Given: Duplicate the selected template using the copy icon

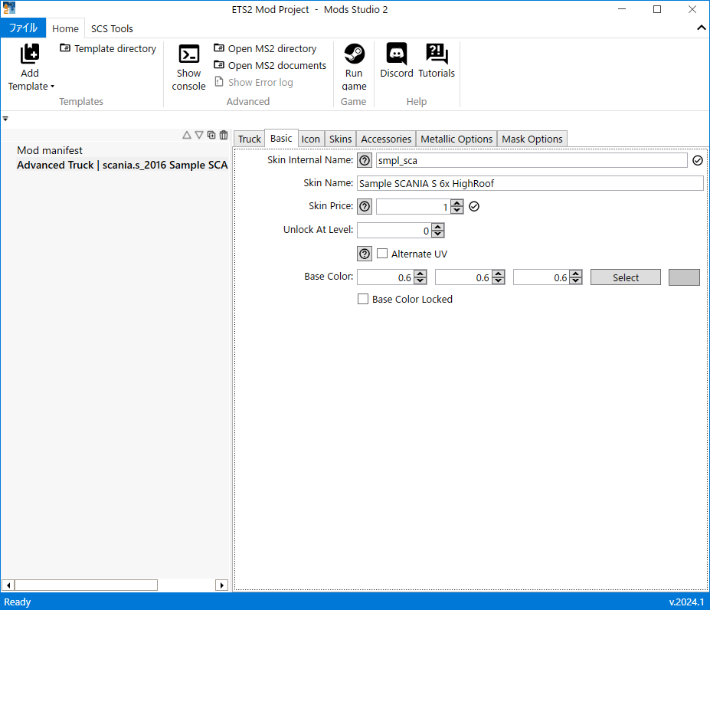Looking at the screenshot, I should (x=211, y=135).
